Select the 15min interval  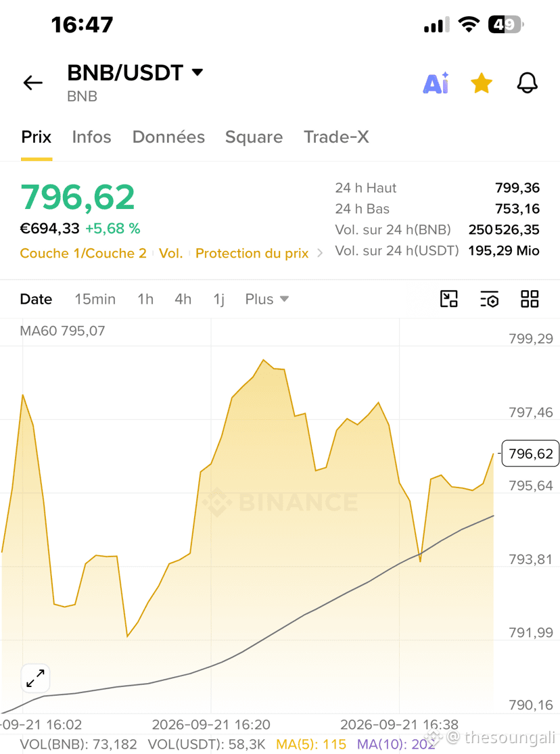[95, 299]
